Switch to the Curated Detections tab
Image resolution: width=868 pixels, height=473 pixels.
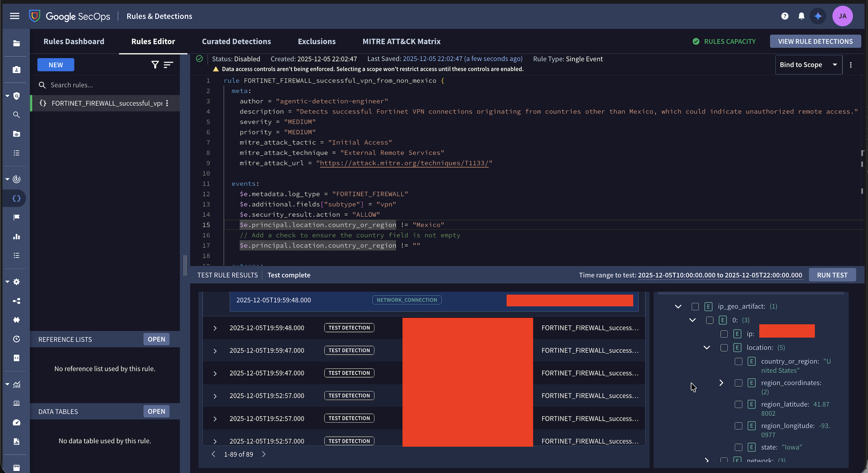tap(236, 41)
